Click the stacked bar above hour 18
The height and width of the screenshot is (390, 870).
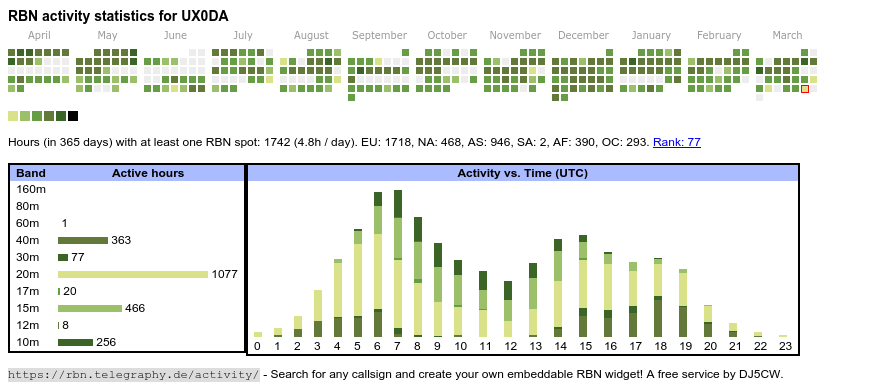pyautogui.click(x=658, y=297)
